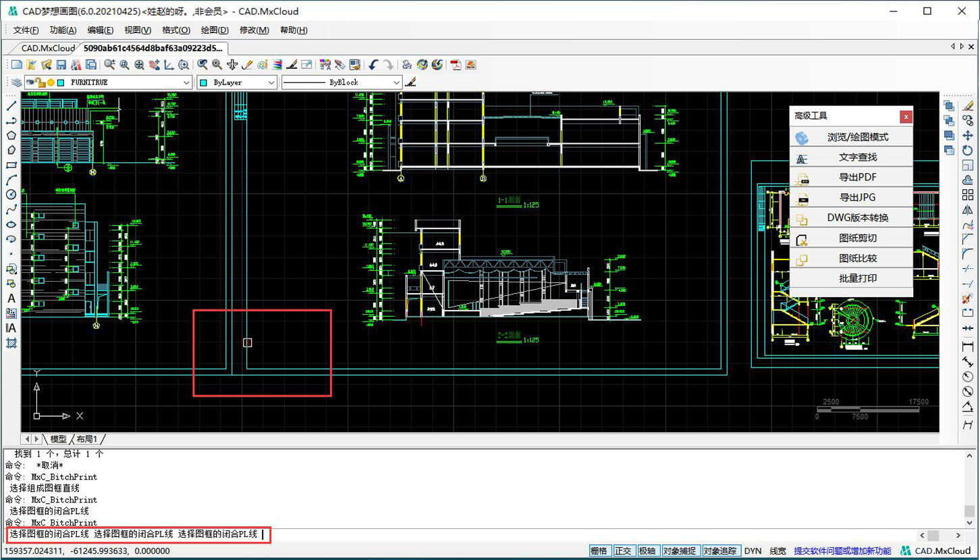Click the layout tab scroll left arrow

(28, 439)
